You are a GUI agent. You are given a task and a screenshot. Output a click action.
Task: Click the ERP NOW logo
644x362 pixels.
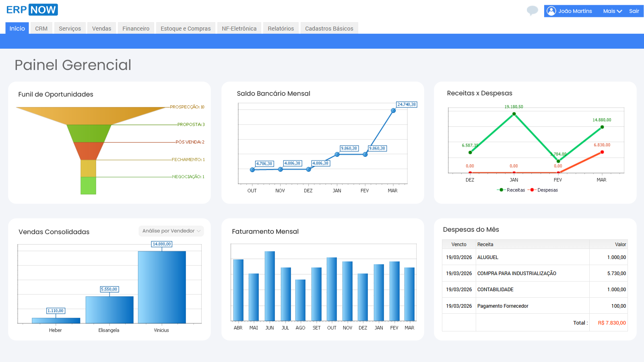pos(31,9)
